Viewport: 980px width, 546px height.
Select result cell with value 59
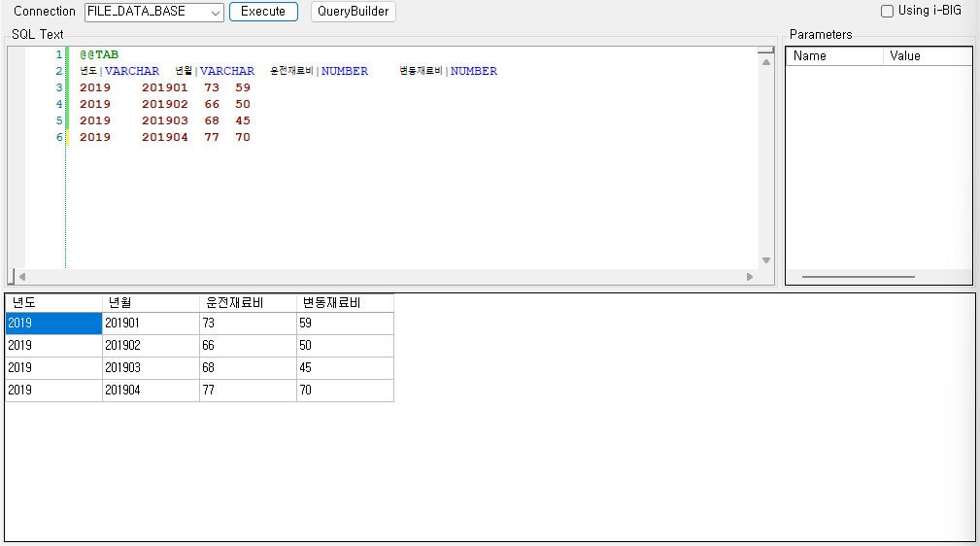pyautogui.click(x=345, y=324)
